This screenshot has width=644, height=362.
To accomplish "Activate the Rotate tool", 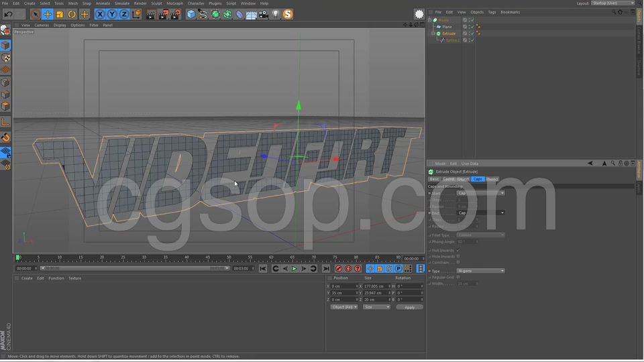I will click(72, 14).
